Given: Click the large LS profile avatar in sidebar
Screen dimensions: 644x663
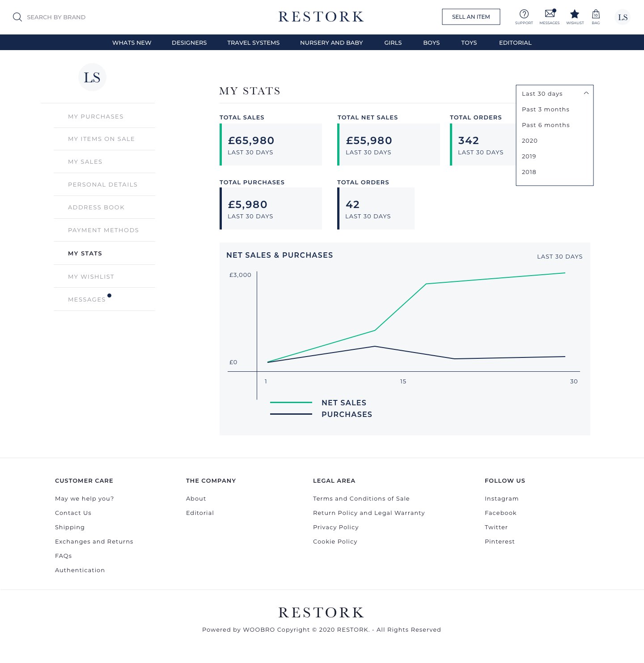Looking at the screenshot, I should click(x=92, y=77).
